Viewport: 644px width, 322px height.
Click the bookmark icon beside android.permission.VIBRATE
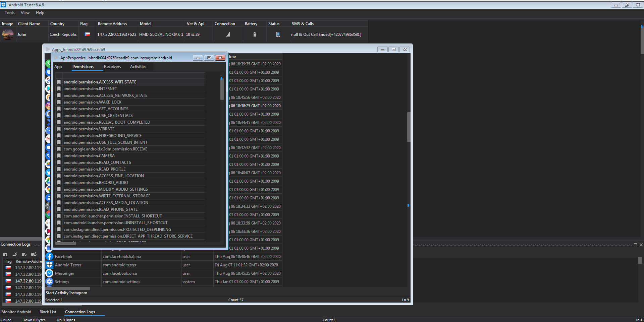coord(59,129)
